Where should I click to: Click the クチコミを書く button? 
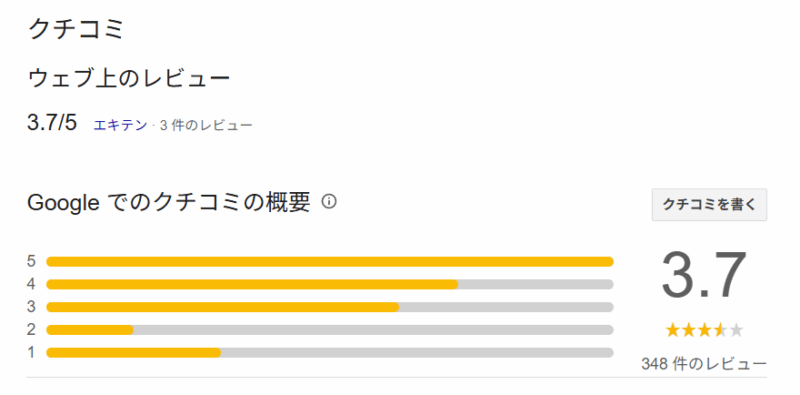point(709,205)
